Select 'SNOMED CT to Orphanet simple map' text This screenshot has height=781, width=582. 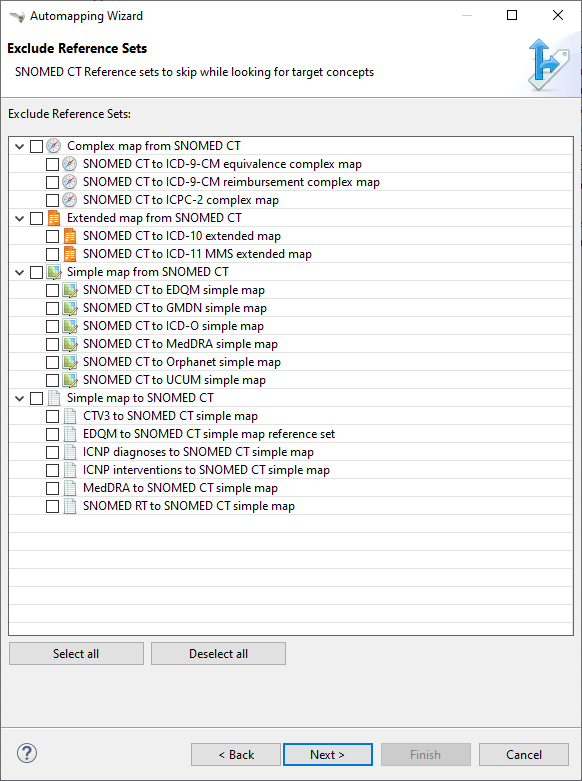coord(182,362)
